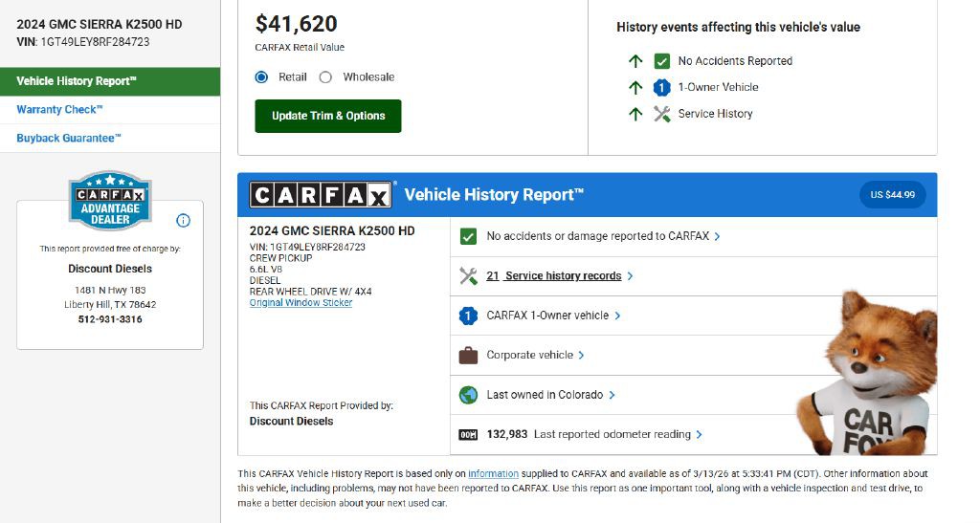This screenshot has height=523, width=980.
Task: Click the info icon beside Advantage Dealer badge
Action: pos(184,221)
